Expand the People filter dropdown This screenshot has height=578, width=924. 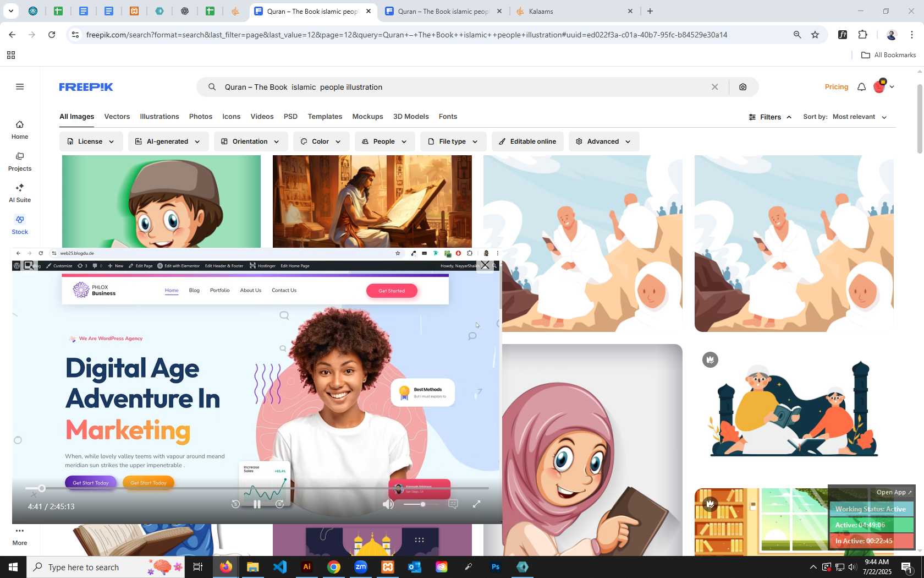click(384, 141)
